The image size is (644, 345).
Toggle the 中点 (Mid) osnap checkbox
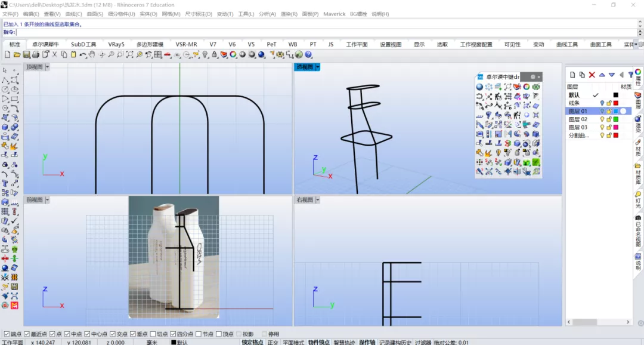point(67,334)
